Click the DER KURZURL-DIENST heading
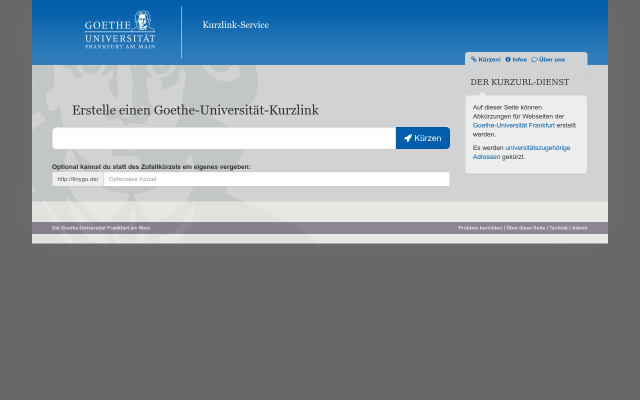Viewport: 640px width, 400px height. (x=520, y=82)
